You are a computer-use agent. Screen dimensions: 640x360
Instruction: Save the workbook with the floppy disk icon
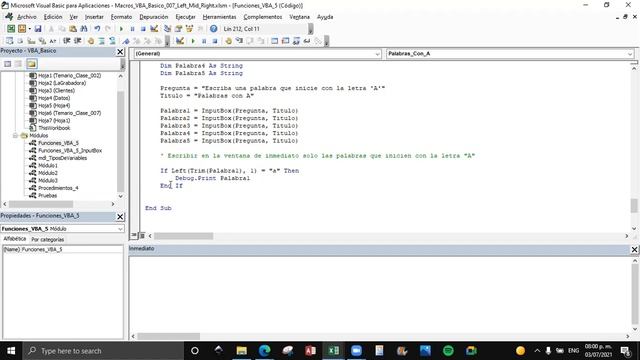coord(38,29)
